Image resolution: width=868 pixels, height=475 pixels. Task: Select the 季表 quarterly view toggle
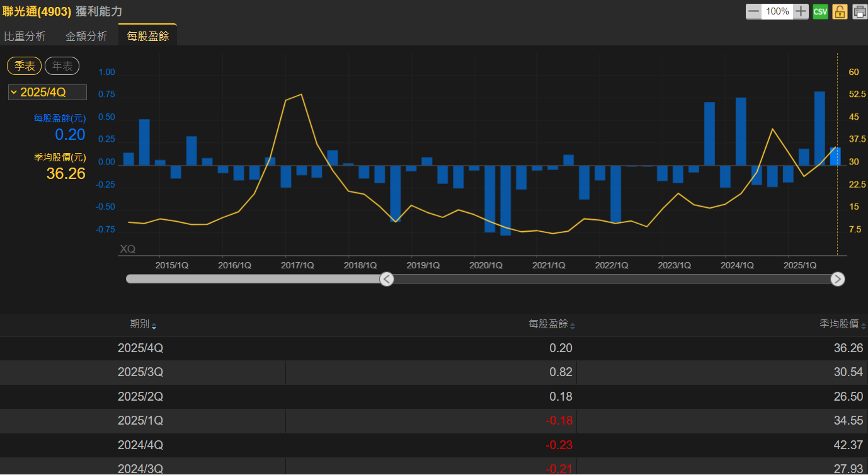coord(25,66)
